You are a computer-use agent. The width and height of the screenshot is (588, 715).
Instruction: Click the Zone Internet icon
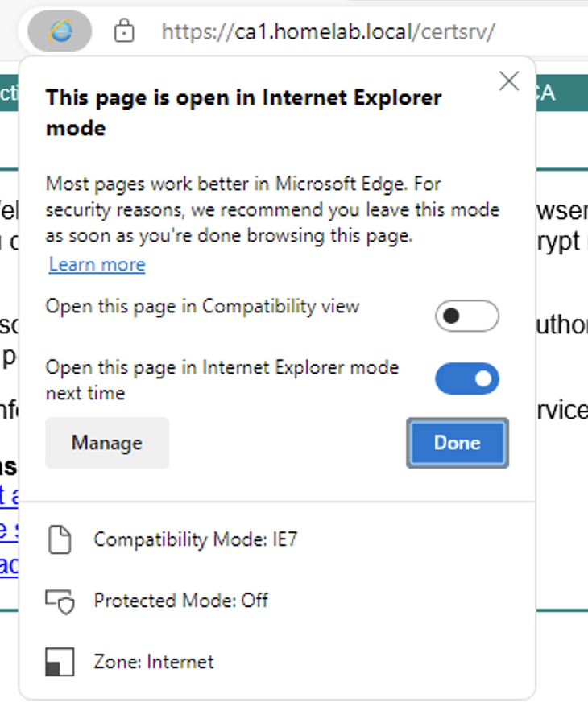pyautogui.click(x=60, y=662)
